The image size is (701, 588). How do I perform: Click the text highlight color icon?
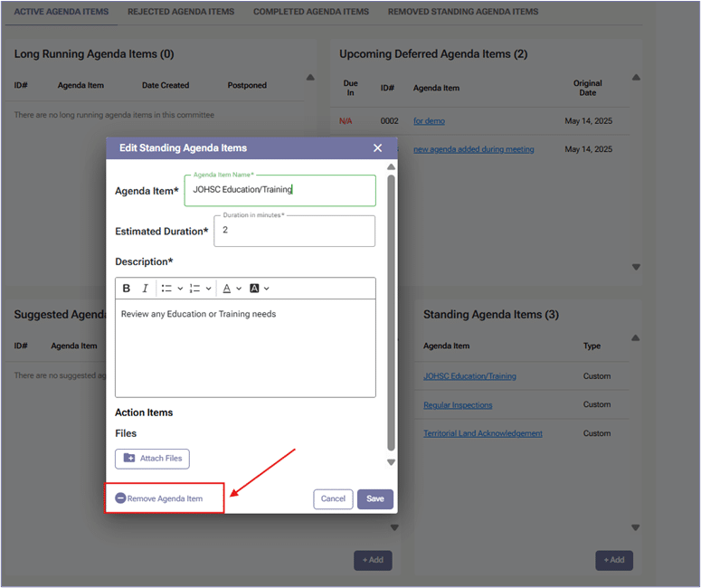point(254,289)
